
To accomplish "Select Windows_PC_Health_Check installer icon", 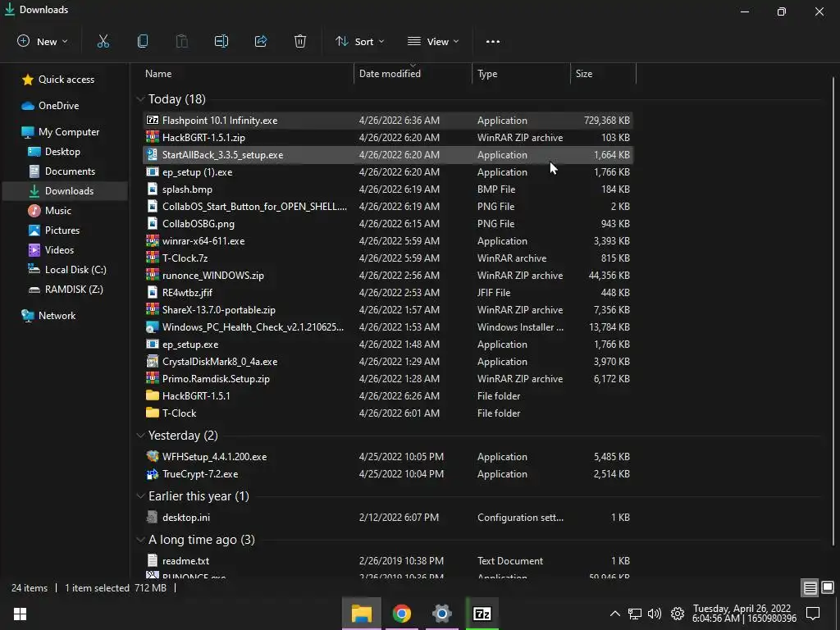I will pyautogui.click(x=152, y=326).
